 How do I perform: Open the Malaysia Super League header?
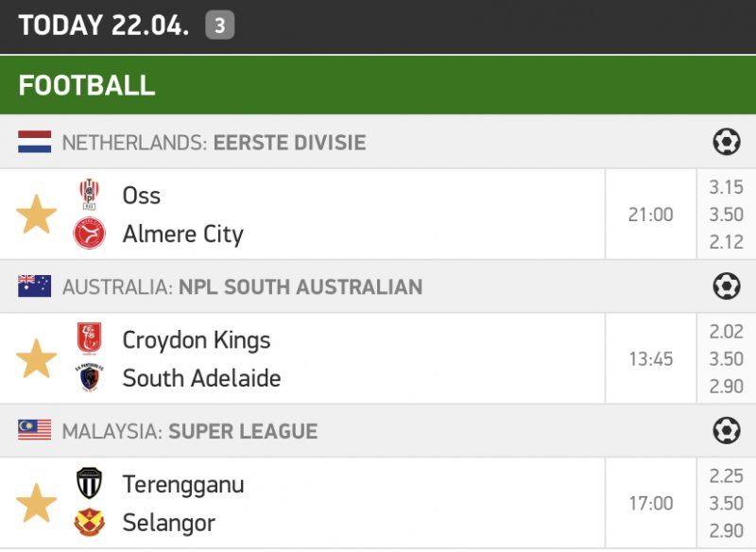click(190, 431)
